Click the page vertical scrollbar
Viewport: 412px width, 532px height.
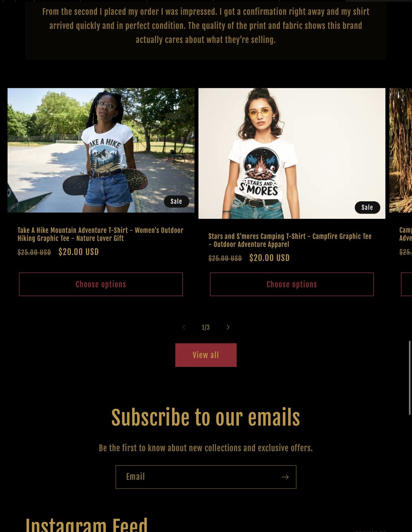coord(410,377)
